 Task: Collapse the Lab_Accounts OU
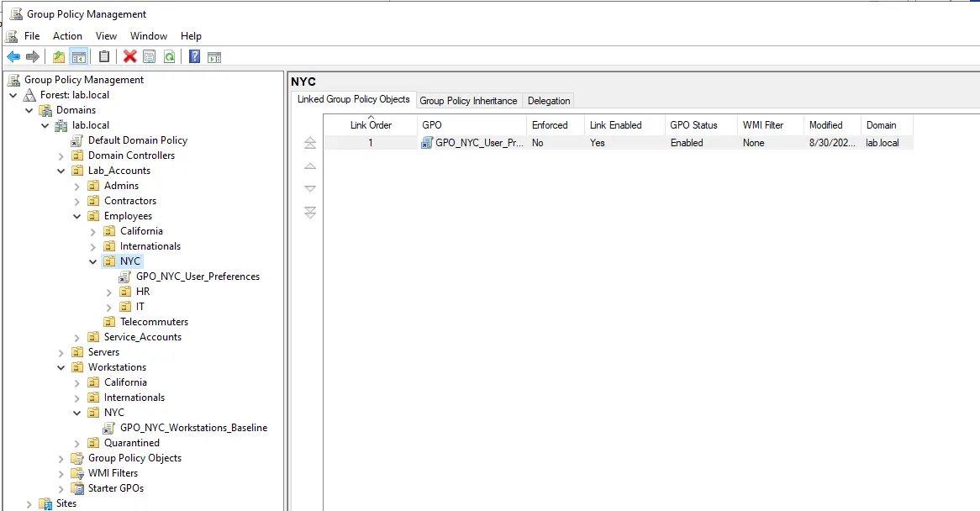pyautogui.click(x=61, y=171)
